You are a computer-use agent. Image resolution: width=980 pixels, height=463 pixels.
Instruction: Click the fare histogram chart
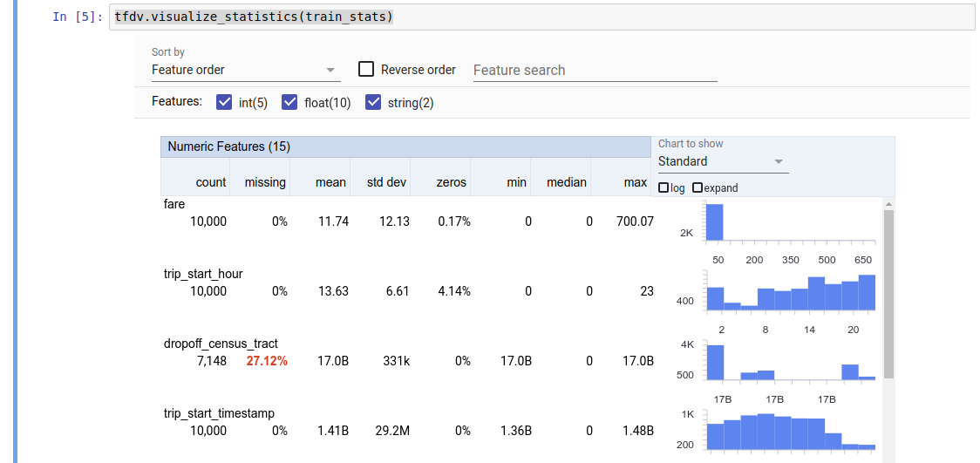click(x=789, y=222)
